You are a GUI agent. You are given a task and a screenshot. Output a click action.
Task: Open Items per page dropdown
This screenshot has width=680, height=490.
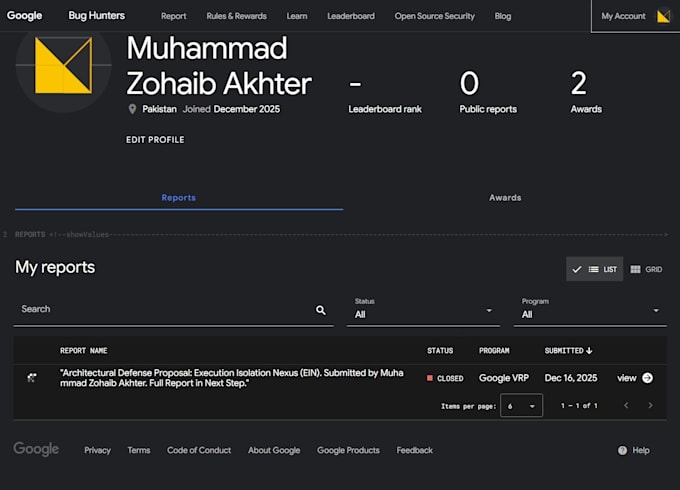coord(521,405)
